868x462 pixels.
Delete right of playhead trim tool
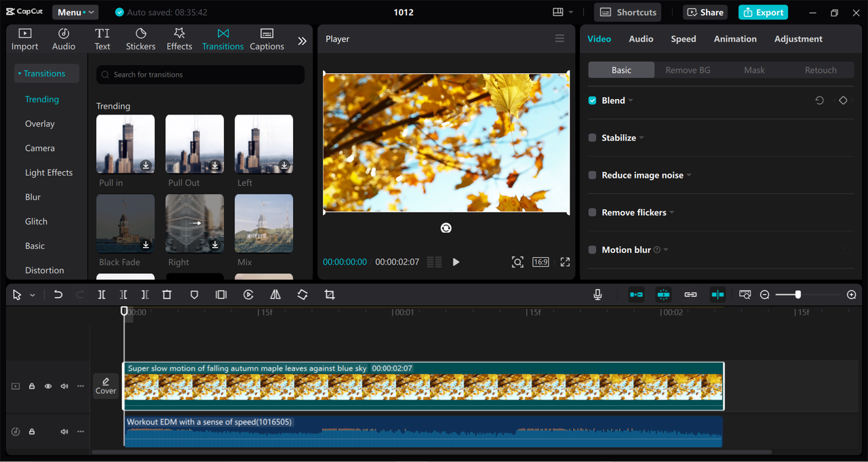pyautogui.click(x=145, y=294)
